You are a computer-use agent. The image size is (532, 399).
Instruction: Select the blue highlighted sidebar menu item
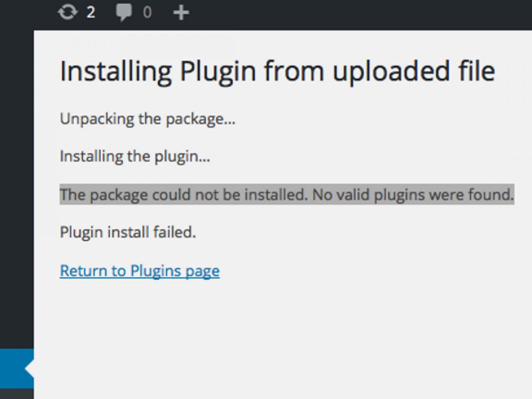pyautogui.click(x=12, y=369)
